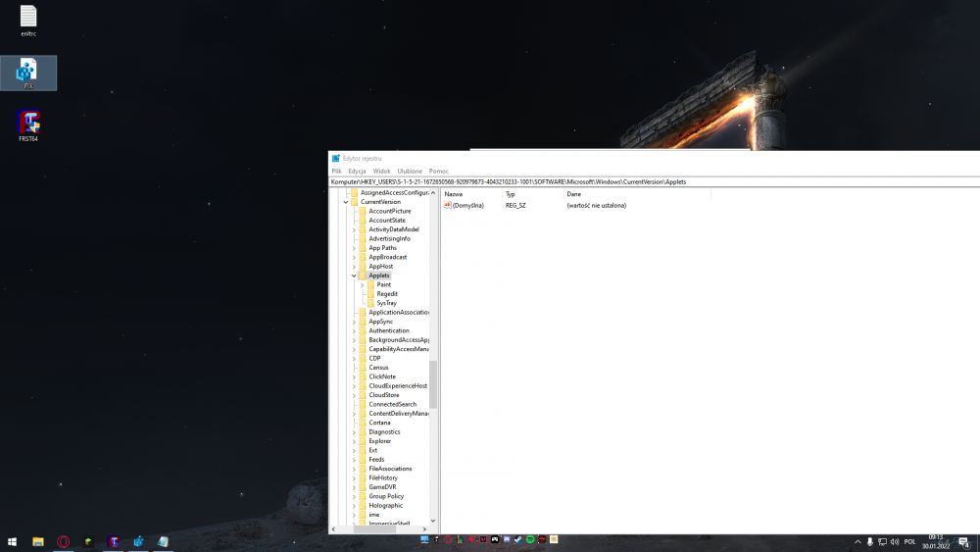980x552 pixels.
Task: Click the enitrc text file icon
Action: [28, 17]
